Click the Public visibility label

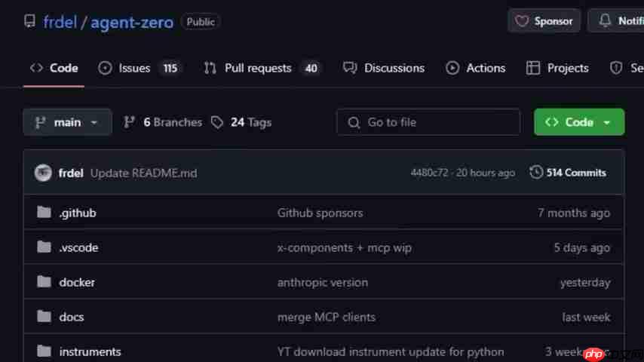click(x=201, y=22)
